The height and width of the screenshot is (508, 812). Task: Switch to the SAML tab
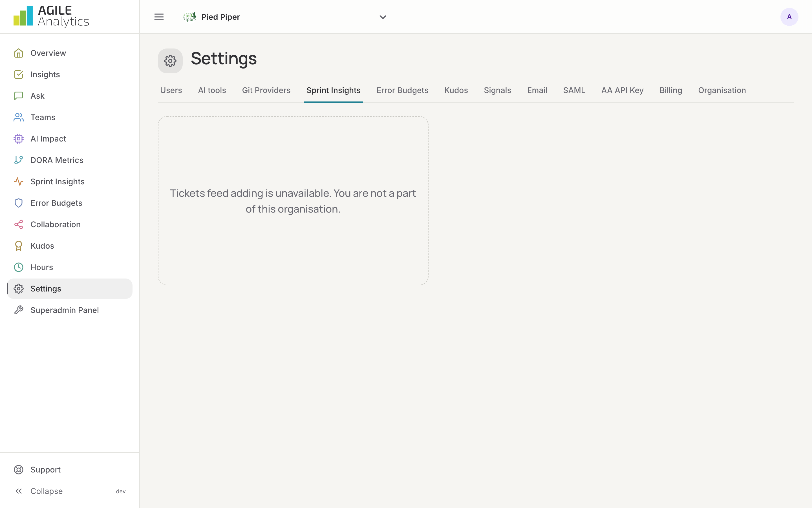[x=574, y=90]
